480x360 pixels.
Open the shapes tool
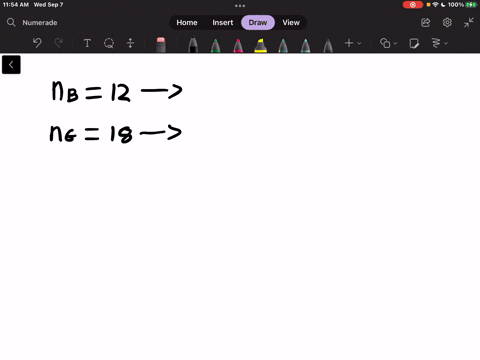(385, 43)
